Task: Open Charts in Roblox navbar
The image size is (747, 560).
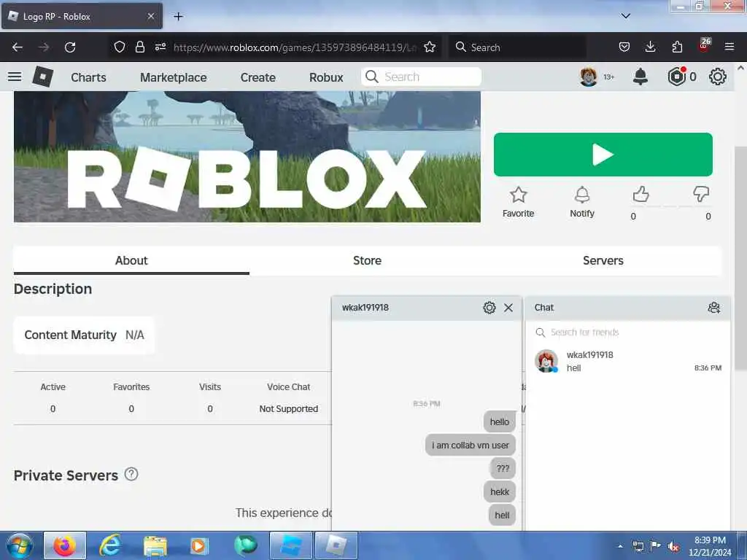Action: coord(88,77)
